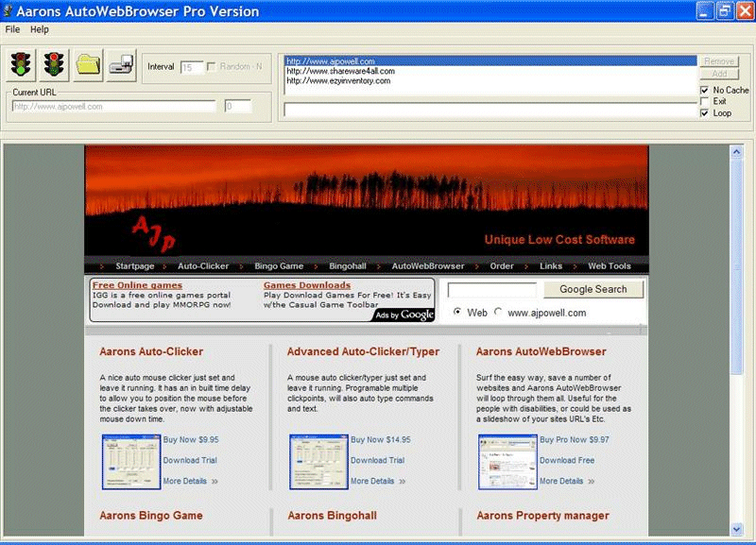The image size is (756, 545).
Task: Open the Help menu
Action: (39, 29)
